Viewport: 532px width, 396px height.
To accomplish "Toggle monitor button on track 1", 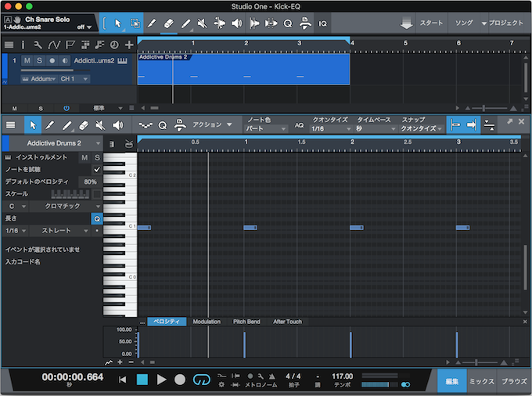I will (64, 60).
